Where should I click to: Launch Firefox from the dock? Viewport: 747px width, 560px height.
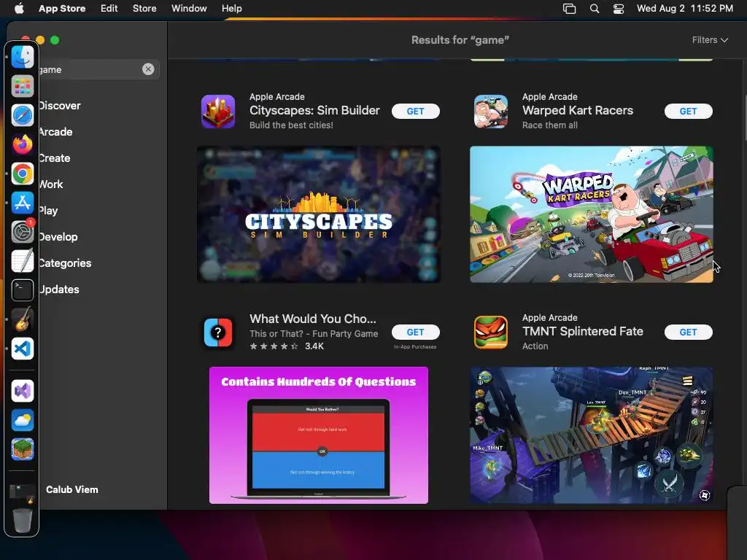pos(23,145)
